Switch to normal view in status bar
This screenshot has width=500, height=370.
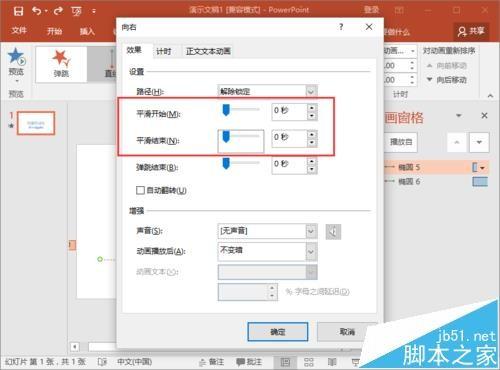coord(285,362)
